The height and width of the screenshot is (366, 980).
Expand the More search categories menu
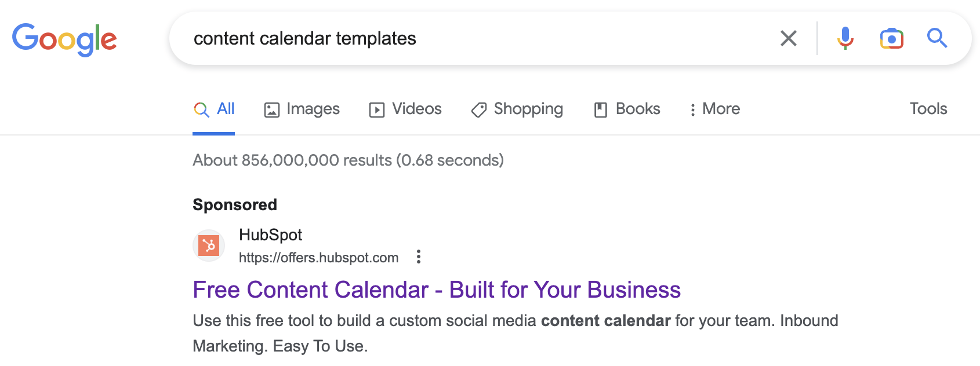pos(714,109)
